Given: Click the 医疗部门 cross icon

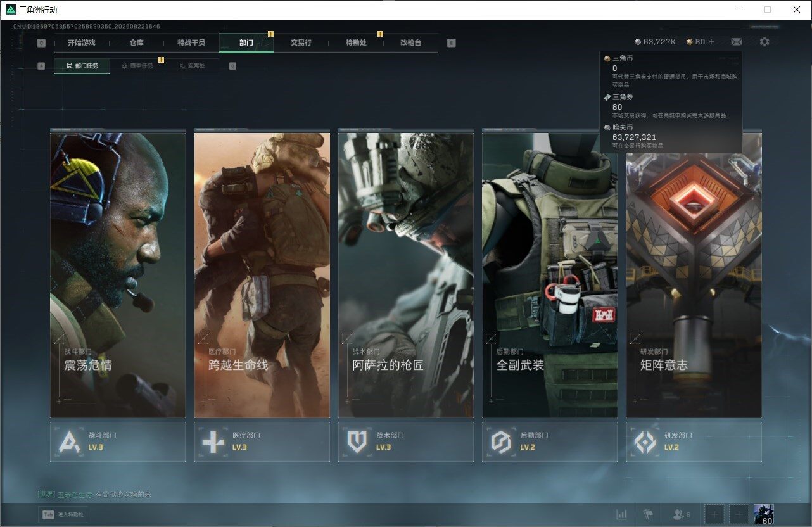Looking at the screenshot, I should coord(213,441).
